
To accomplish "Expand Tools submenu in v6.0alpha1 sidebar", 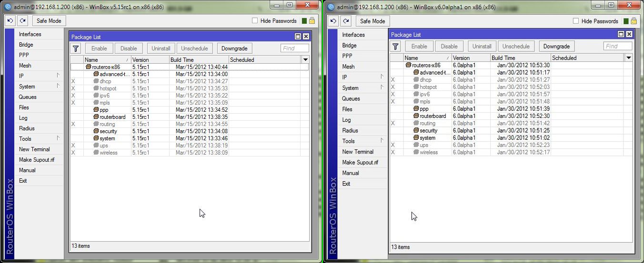I will (382, 141).
